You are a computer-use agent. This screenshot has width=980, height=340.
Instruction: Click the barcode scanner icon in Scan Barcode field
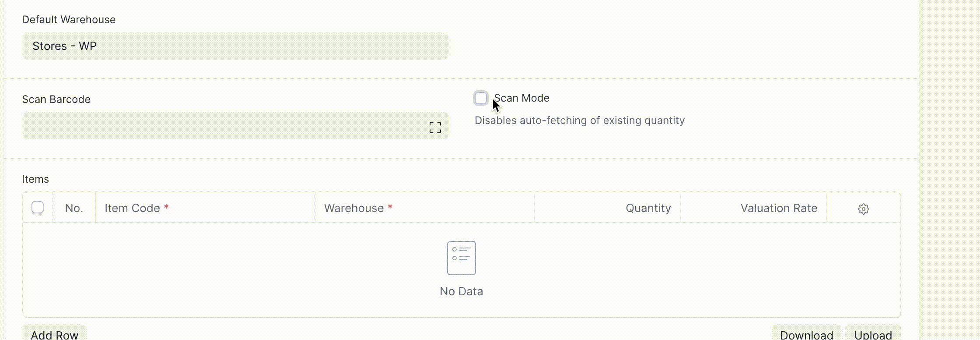[435, 127]
